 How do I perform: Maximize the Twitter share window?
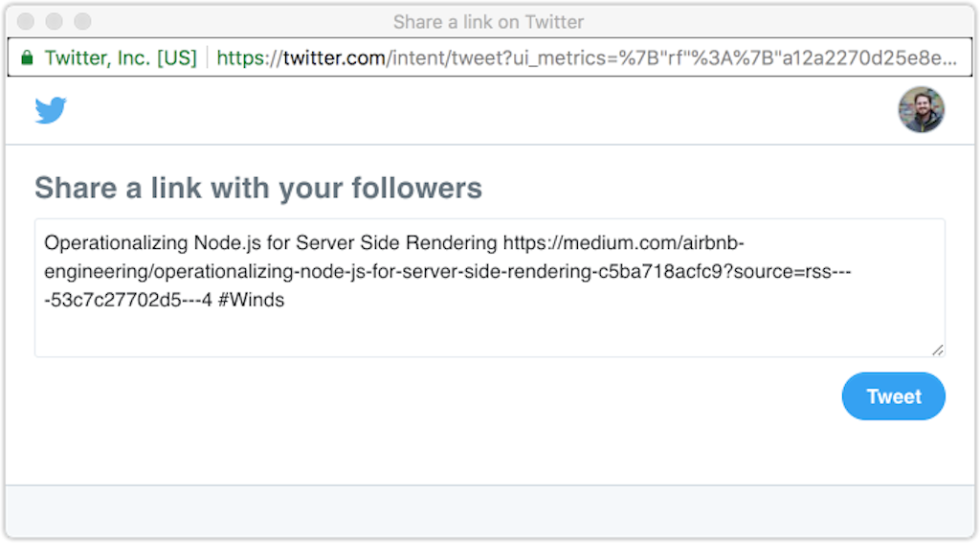click(x=83, y=21)
